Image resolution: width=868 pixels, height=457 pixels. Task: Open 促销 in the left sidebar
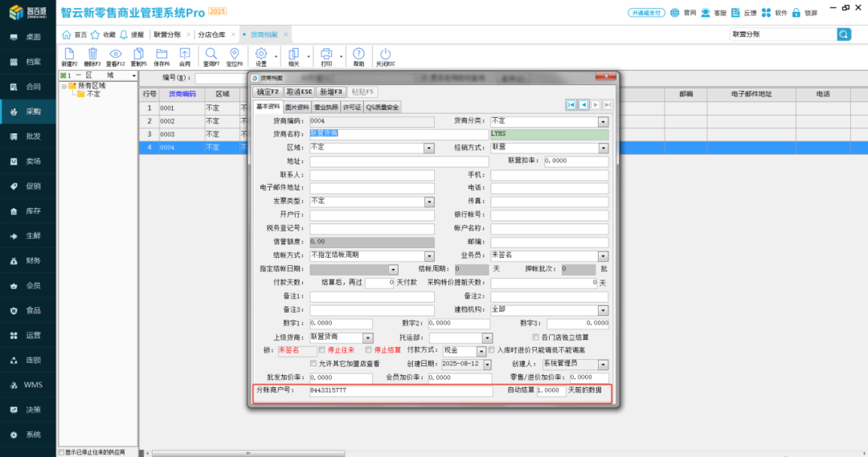coord(27,186)
